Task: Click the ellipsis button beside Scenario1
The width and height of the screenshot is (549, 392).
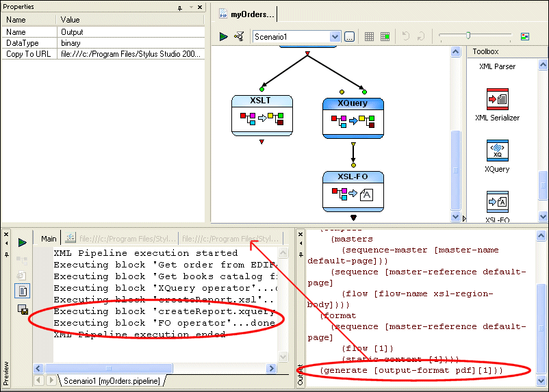Action: point(349,37)
